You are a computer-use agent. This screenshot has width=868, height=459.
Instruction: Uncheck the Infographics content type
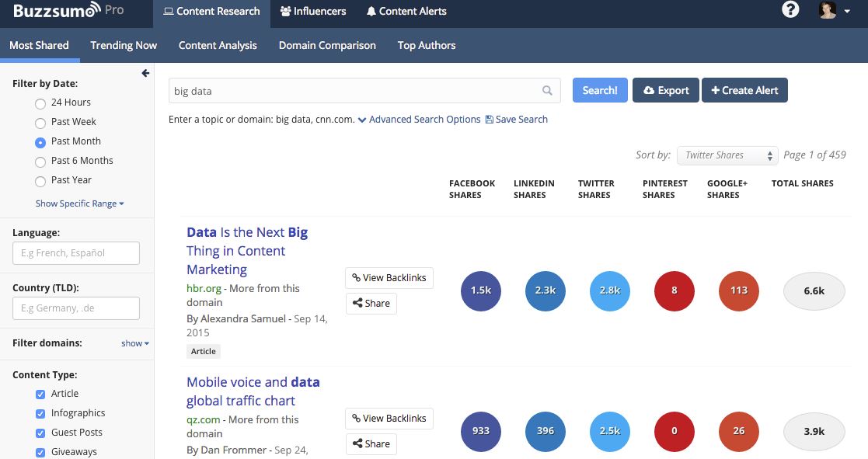(x=41, y=413)
